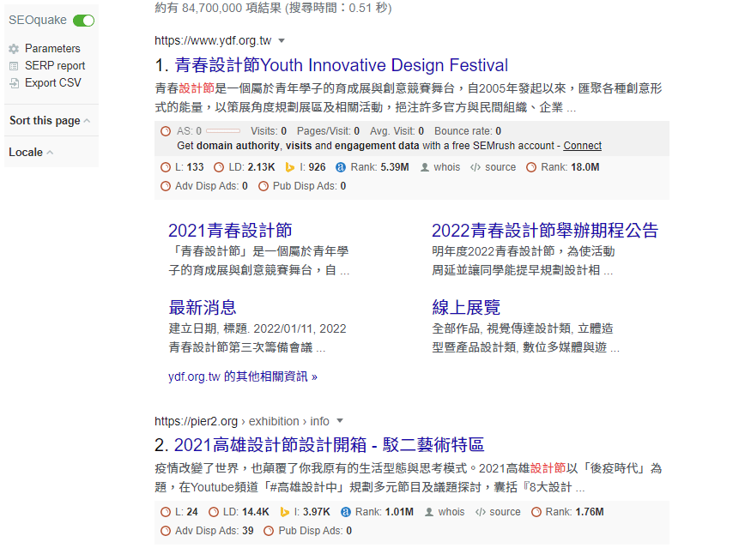Click the https://www.ydf.org.tw URL text
The image size is (745, 560).
(213, 41)
